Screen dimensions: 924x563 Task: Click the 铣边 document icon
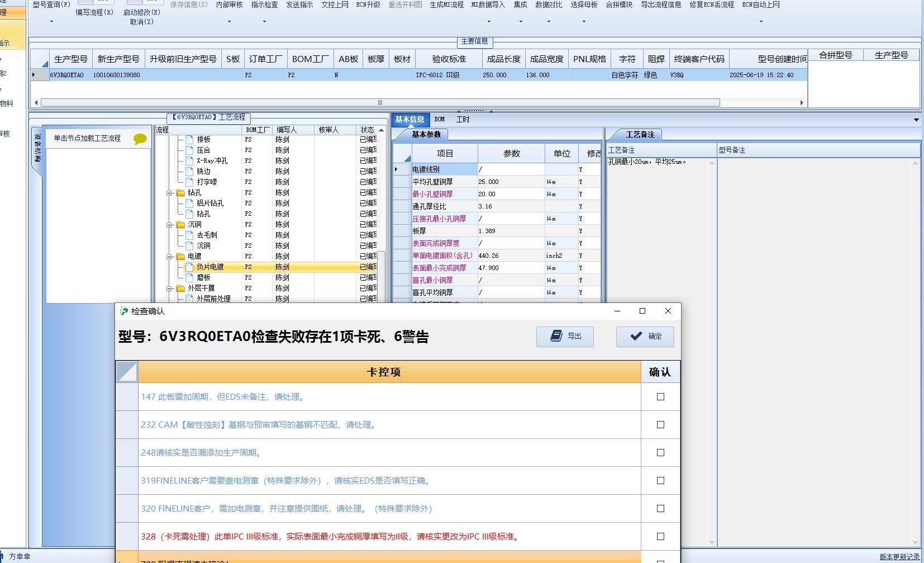point(189,171)
